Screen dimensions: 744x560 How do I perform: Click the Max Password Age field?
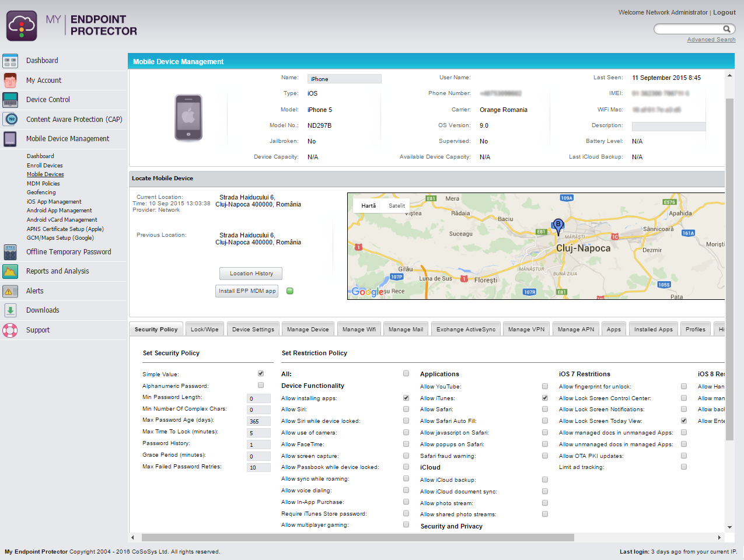point(259,421)
